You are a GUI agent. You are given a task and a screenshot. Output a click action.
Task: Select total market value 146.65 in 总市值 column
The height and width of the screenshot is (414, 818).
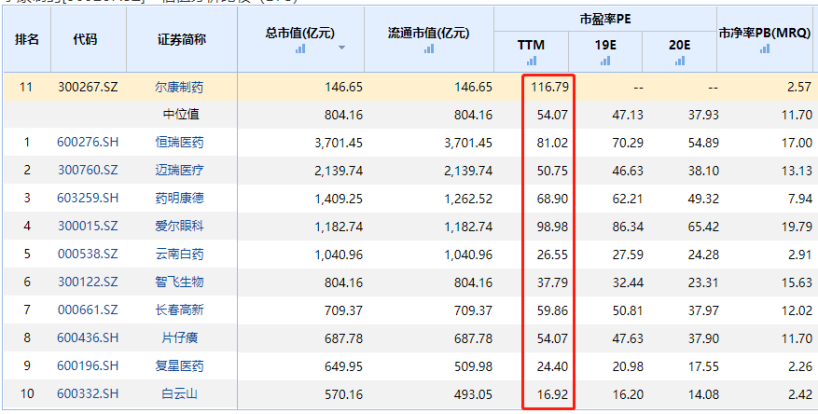(344, 87)
